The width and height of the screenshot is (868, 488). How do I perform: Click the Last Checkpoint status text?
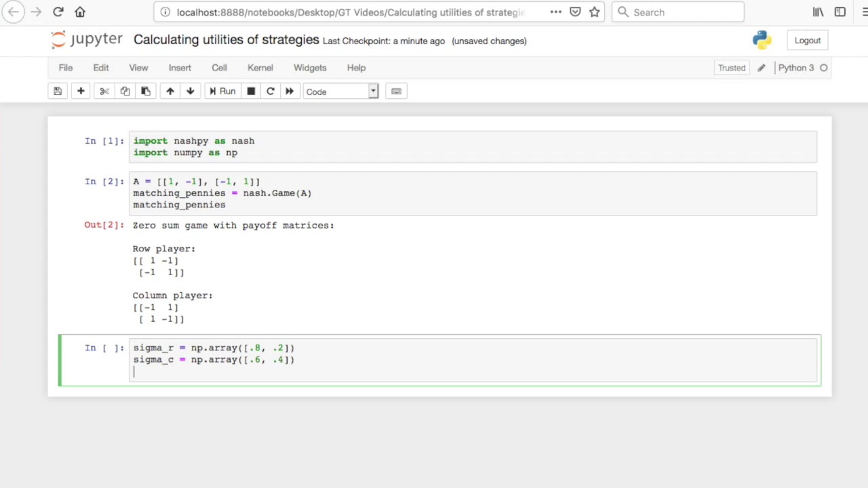(x=384, y=41)
